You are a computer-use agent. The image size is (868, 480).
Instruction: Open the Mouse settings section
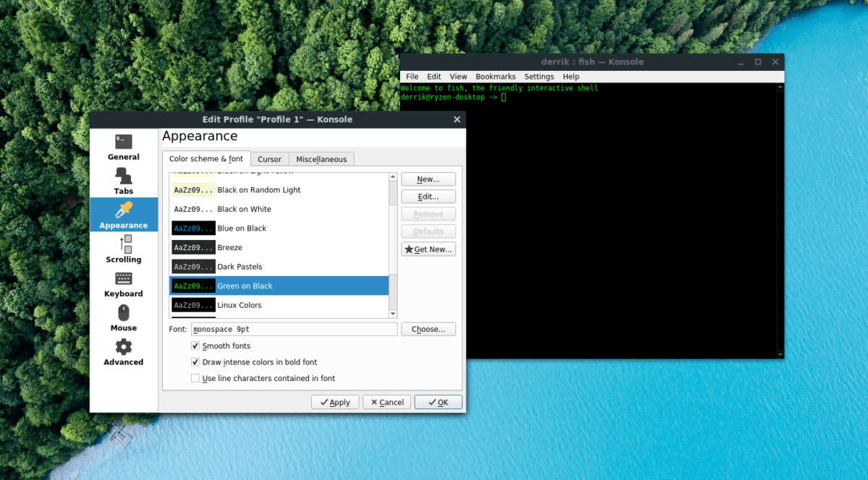click(x=124, y=317)
